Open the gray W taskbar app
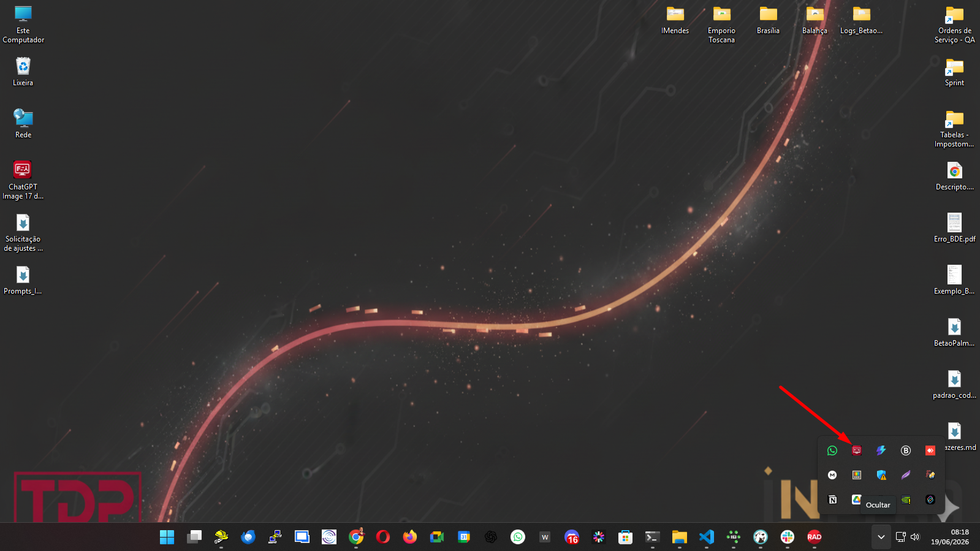The image size is (980, 551). click(x=545, y=537)
